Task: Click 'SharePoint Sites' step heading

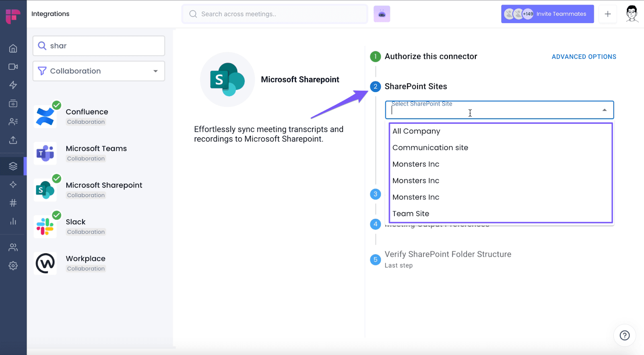Action: click(416, 86)
